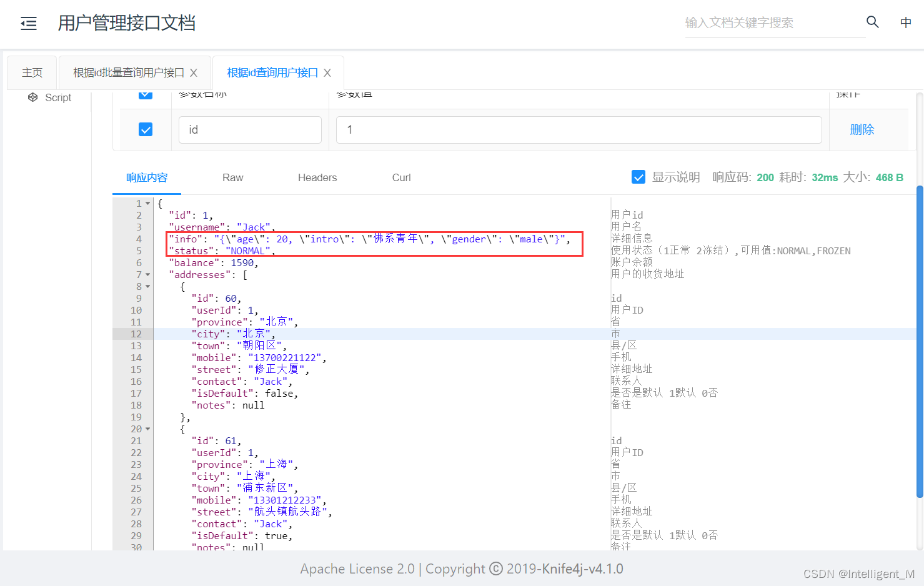Image resolution: width=924 pixels, height=586 pixels.
Task: Click the "mobile": "13301212233" value
Action: [285, 500]
